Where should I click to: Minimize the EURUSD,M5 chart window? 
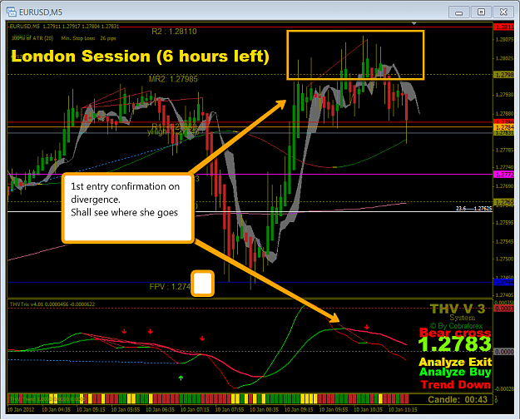pyautogui.click(x=459, y=12)
